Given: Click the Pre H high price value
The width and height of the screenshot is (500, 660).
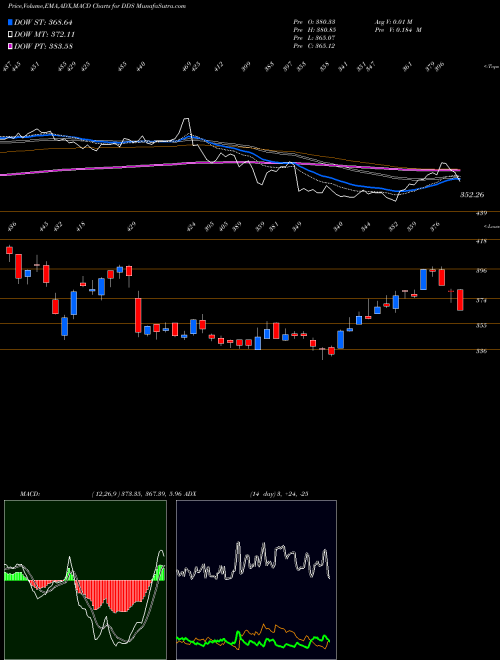Looking at the screenshot, I should pos(324,30).
